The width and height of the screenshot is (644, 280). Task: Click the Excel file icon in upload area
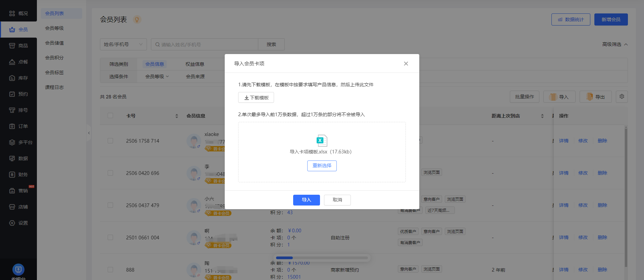tap(322, 140)
